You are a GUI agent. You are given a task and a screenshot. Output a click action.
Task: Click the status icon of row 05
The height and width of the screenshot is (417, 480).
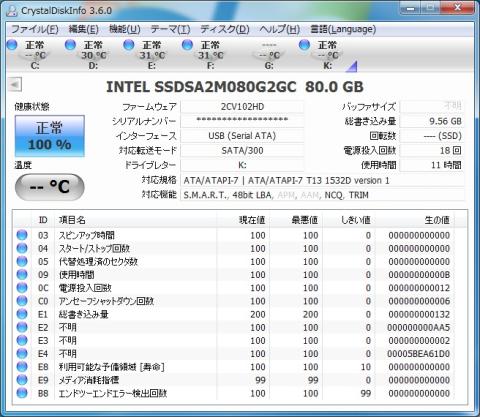[22, 261]
